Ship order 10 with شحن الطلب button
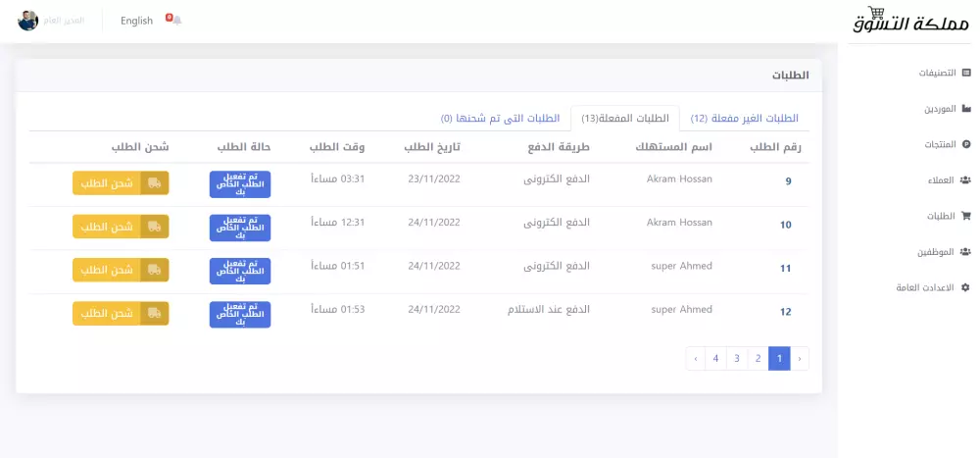980x458 pixels. point(121,227)
